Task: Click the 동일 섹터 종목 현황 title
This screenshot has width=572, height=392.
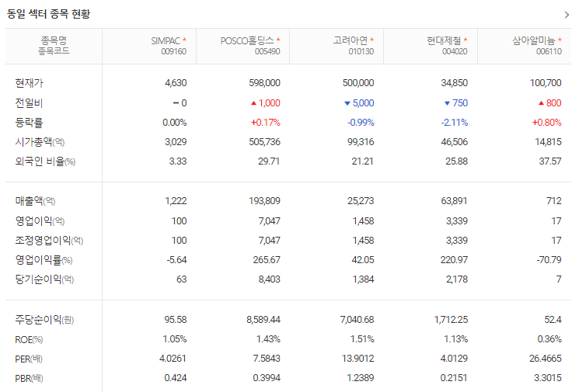Action: coord(48,14)
